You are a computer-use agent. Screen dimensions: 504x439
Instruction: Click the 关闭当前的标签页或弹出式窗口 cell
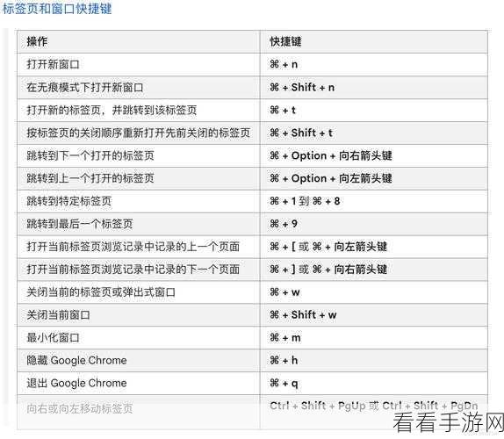[139, 292]
